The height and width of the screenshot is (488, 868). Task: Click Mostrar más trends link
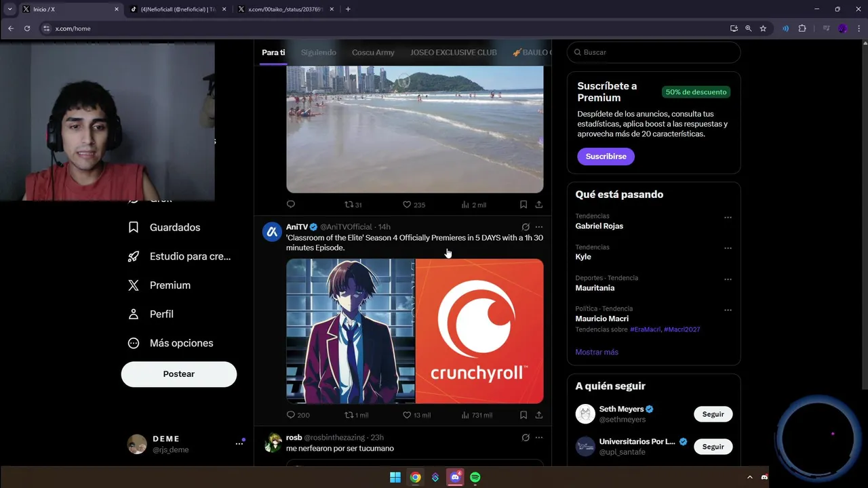(597, 352)
